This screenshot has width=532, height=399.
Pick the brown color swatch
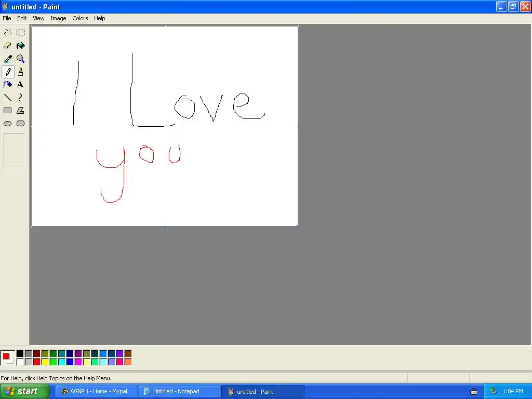click(128, 353)
